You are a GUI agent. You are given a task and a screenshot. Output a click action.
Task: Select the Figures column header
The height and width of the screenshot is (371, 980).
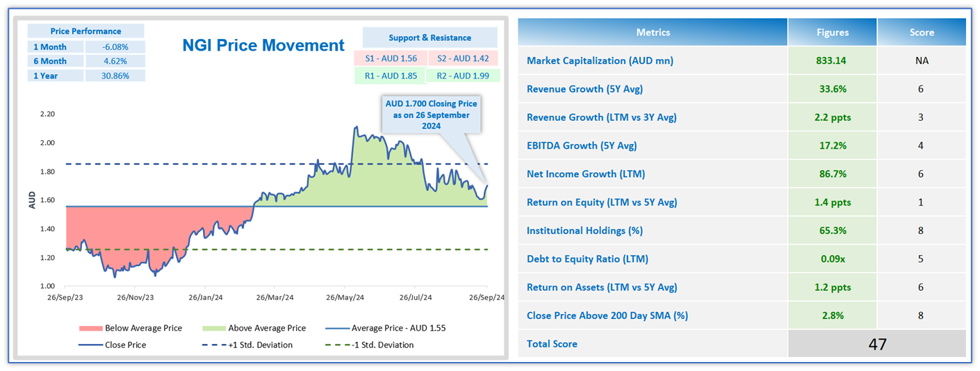point(832,32)
